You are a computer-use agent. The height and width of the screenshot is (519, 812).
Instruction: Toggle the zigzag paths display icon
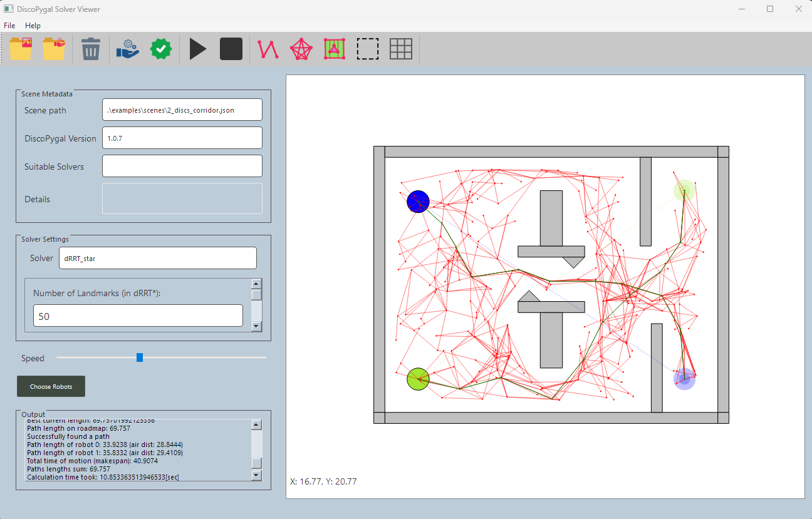268,49
